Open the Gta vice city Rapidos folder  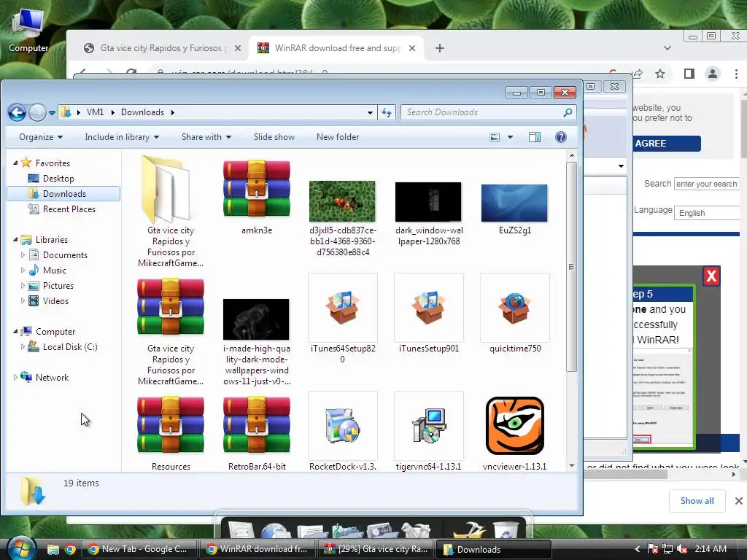(x=167, y=189)
